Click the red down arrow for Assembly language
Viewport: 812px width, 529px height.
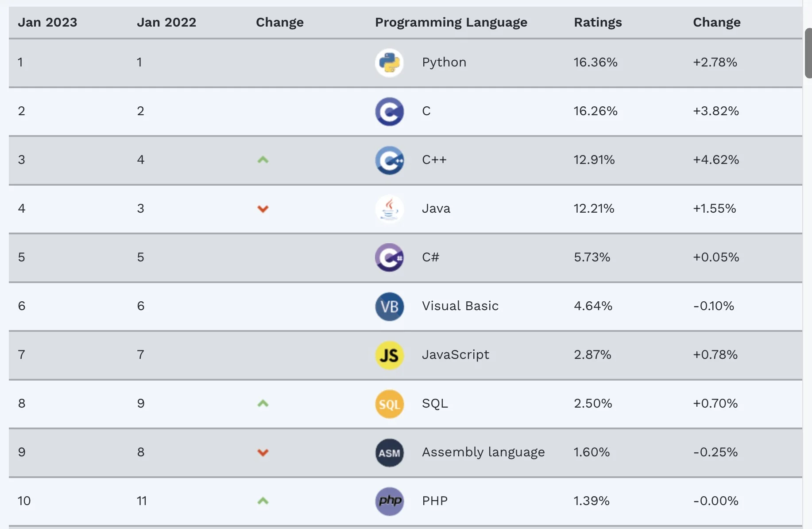(263, 452)
